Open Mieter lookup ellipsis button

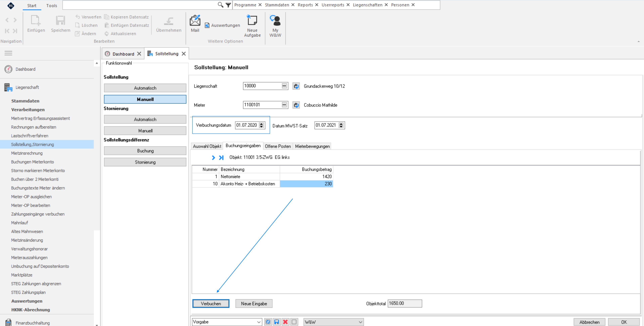(x=284, y=105)
